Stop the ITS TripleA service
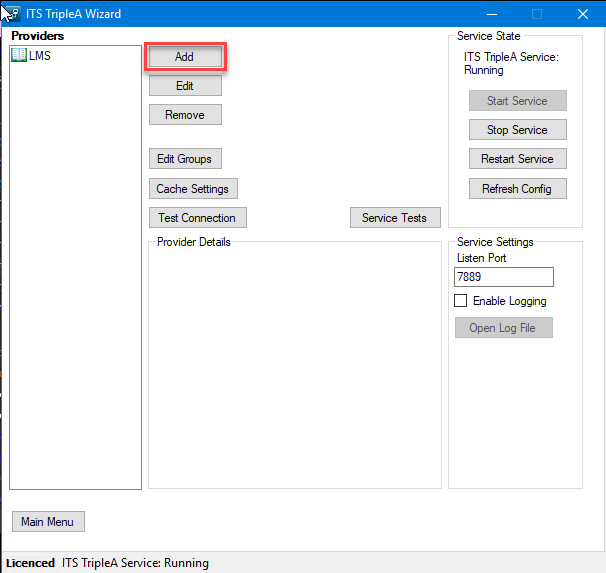The image size is (606, 573). tap(517, 130)
